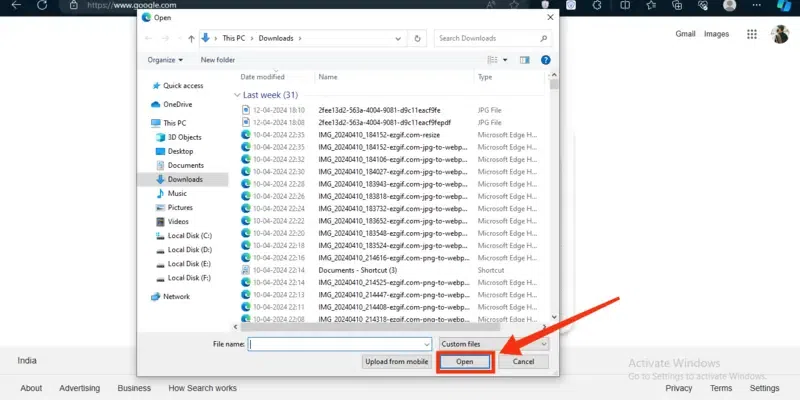Click This PC in address breadcrumb
The height and width of the screenshot is (400, 800).
(x=234, y=38)
